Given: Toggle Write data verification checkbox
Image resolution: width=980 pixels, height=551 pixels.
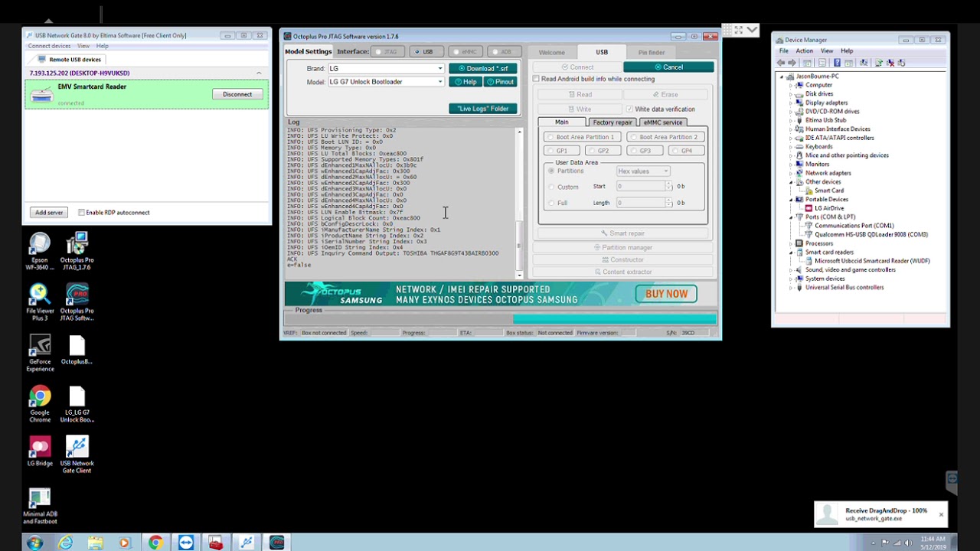Looking at the screenshot, I should [x=629, y=109].
